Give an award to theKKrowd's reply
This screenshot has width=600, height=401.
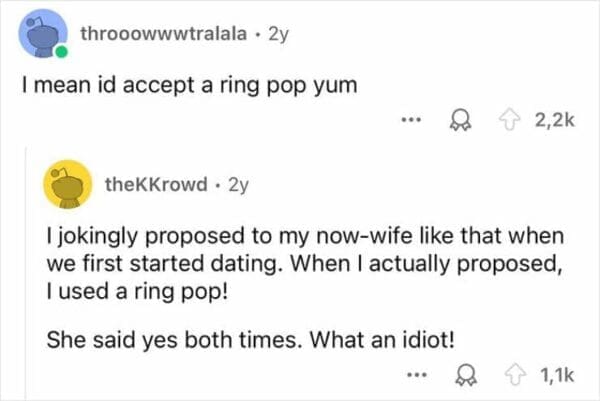click(x=466, y=375)
